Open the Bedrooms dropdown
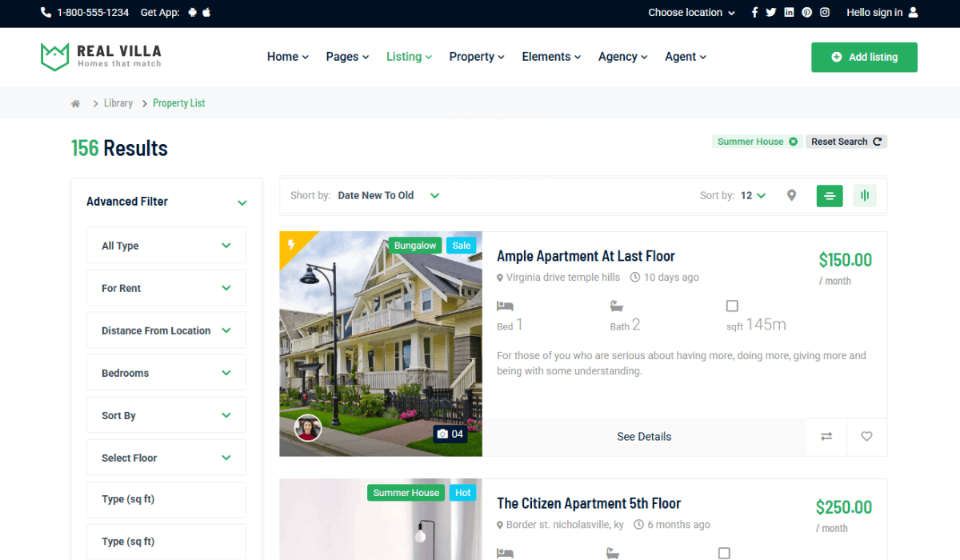Image resolution: width=960 pixels, height=560 pixels. point(166,373)
